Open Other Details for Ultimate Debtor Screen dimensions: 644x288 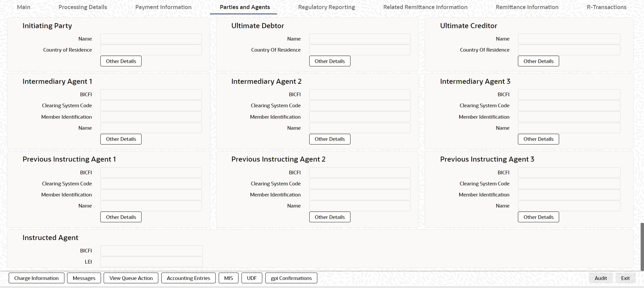pyautogui.click(x=330, y=61)
